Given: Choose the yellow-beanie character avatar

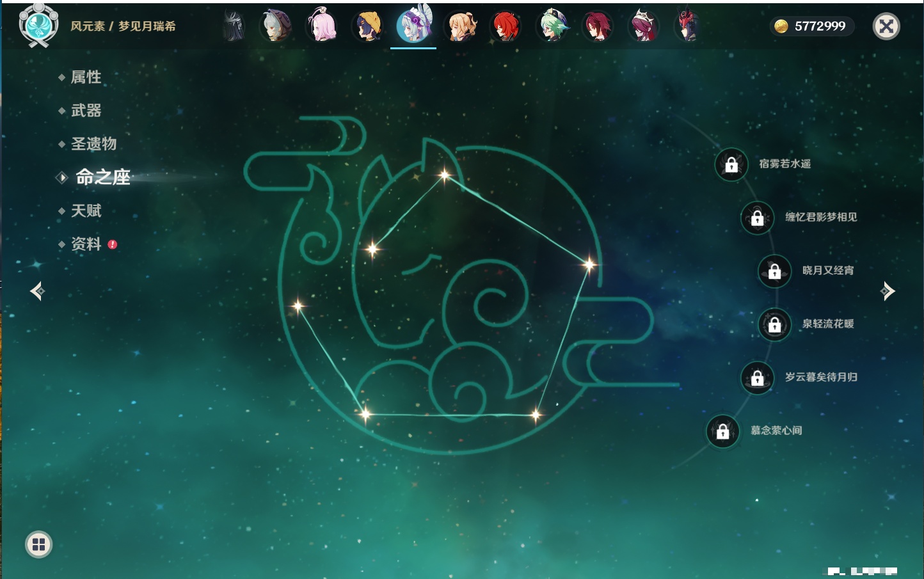Looking at the screenshot, I should 367,27.
